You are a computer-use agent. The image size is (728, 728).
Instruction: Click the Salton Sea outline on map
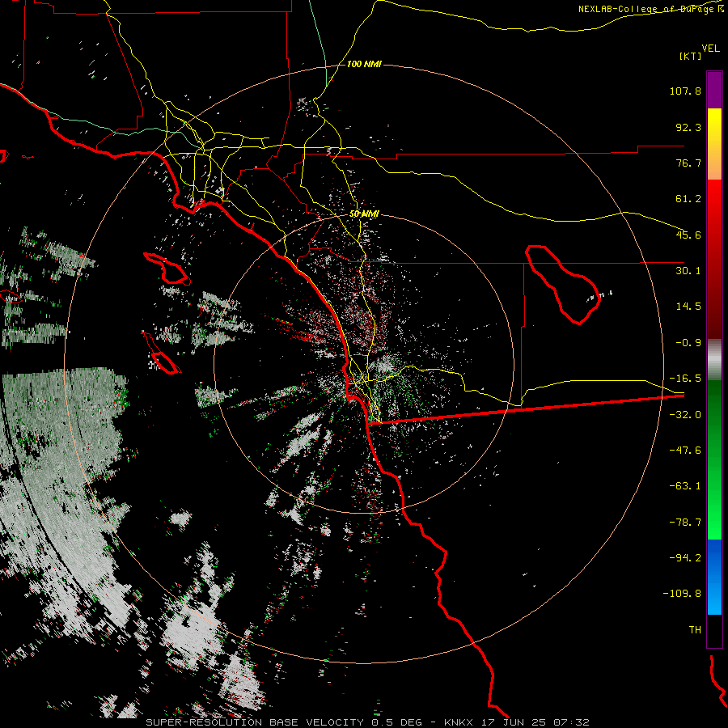coord(563,284)
